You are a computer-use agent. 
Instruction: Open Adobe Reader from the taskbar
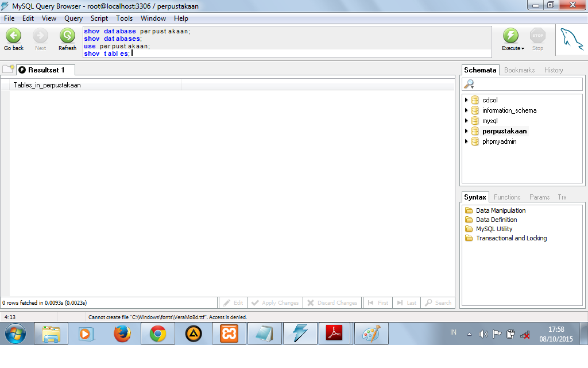[334, 333]
